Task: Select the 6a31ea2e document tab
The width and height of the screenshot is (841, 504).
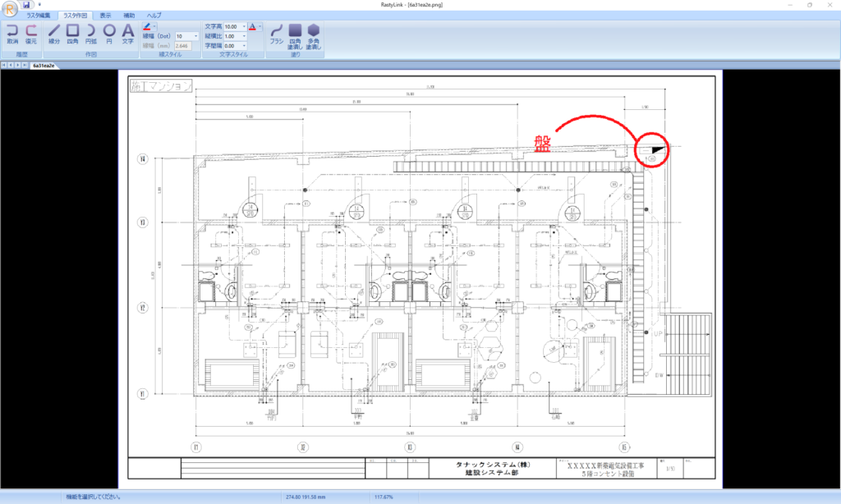Action: [x=44, y=66]
